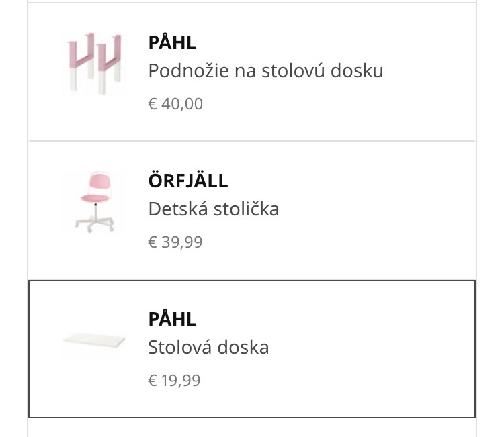Click the partially visible row above PÅHL underframe
This screenshot has height=437, width=504.
point(252,2)
